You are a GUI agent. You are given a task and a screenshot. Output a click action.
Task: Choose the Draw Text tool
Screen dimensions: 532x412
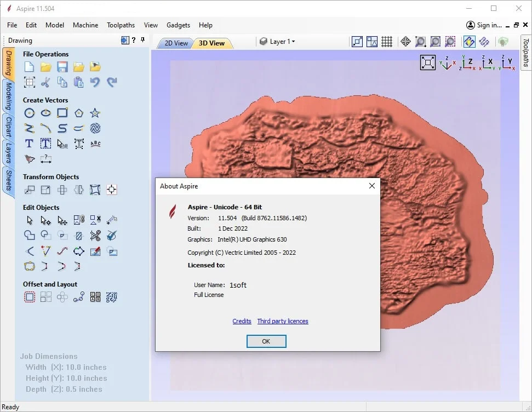(29, 144)
